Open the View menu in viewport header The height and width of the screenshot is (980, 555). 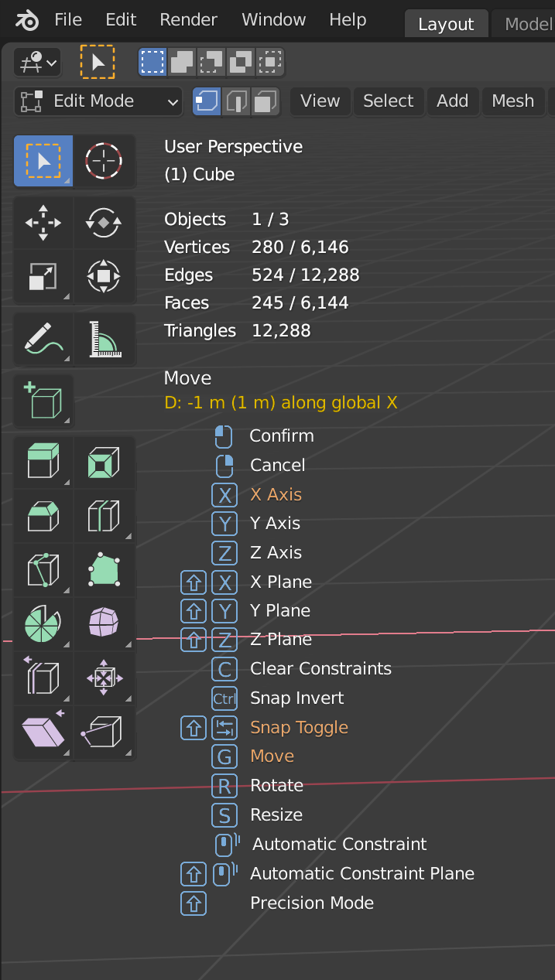click(320, 101)
